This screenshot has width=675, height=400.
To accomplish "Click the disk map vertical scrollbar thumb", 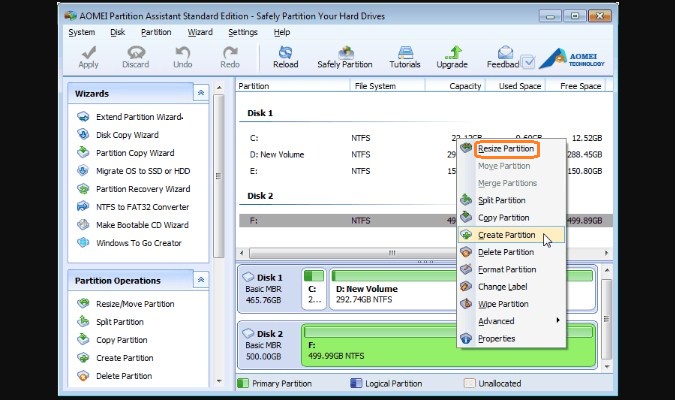I will pyautogui.click(x=607, y=319).
